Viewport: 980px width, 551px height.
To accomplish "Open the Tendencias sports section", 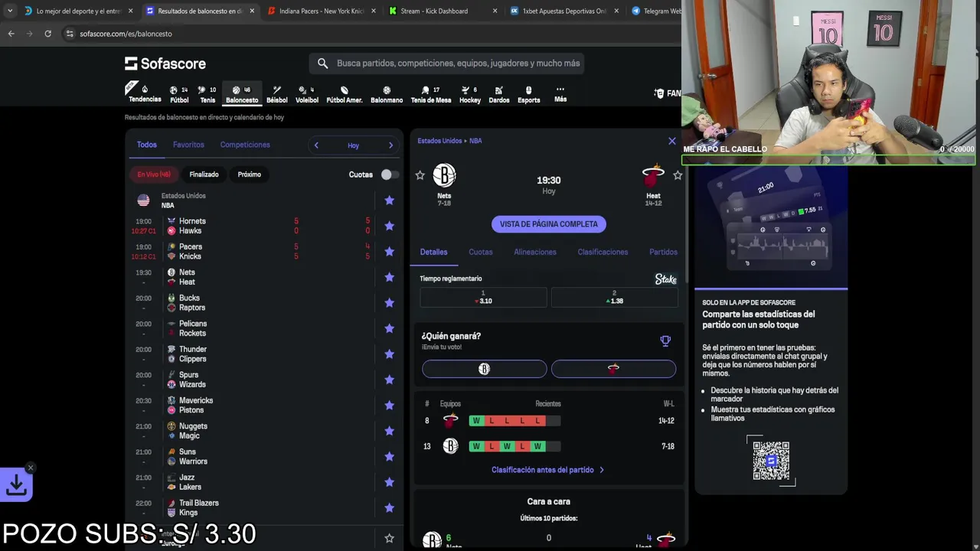I will point(144,93).
